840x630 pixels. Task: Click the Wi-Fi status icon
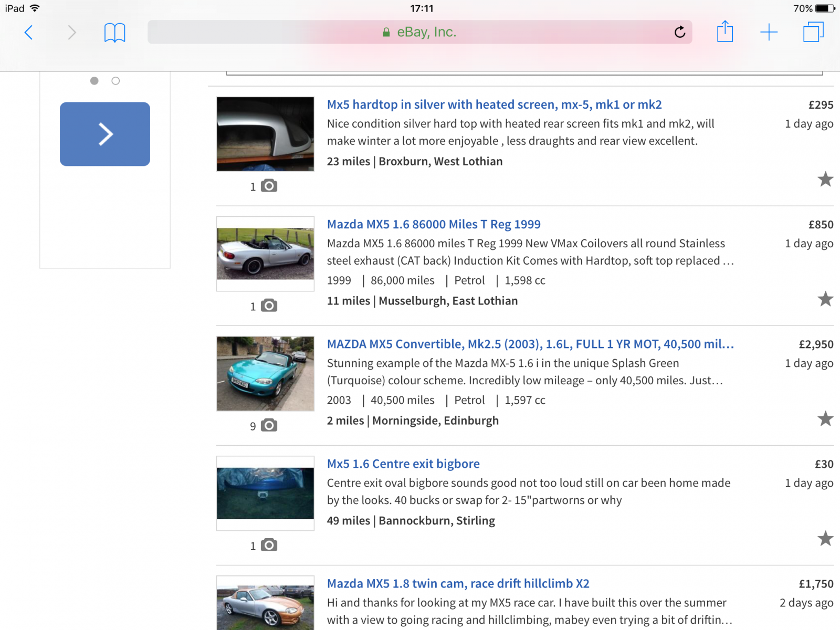pyautogui.click(x=35, y=8)
